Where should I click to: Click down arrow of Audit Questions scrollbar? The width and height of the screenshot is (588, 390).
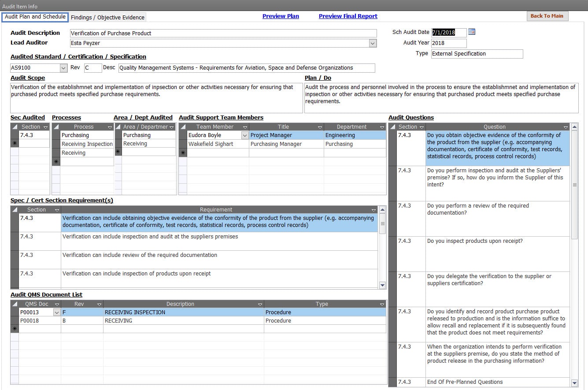click(x=574, y=383)
